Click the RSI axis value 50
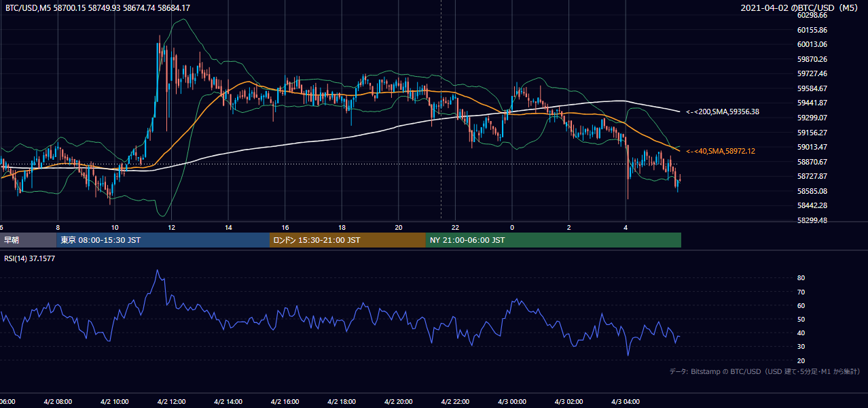This screenshot has width=868, height=408. pyautogui.click(x=801, y=319)
